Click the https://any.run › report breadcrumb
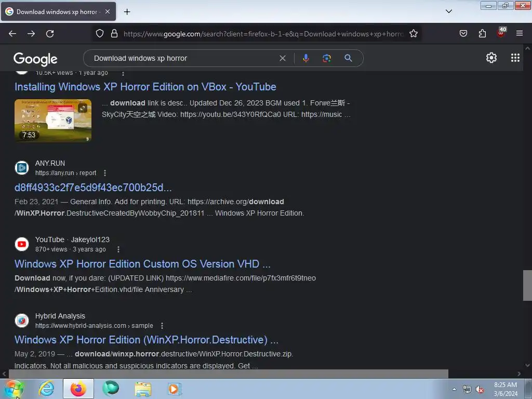The height and width of the screenshot is (399, 532). pos(66,173)
